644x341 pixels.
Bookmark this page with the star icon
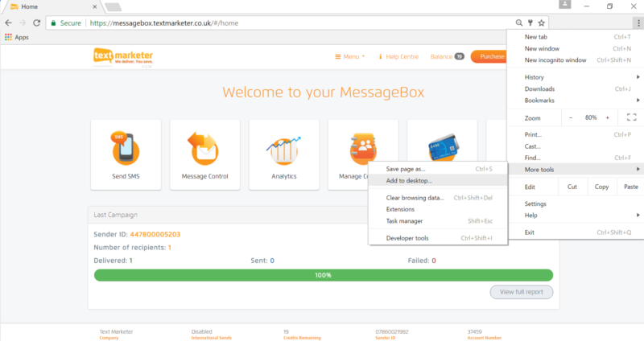(542, 23)
